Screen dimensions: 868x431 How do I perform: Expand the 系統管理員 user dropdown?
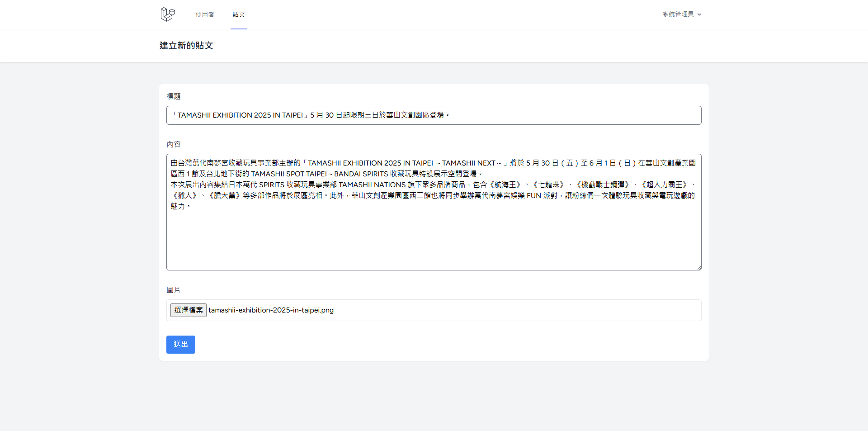click(x=682, y=14)
